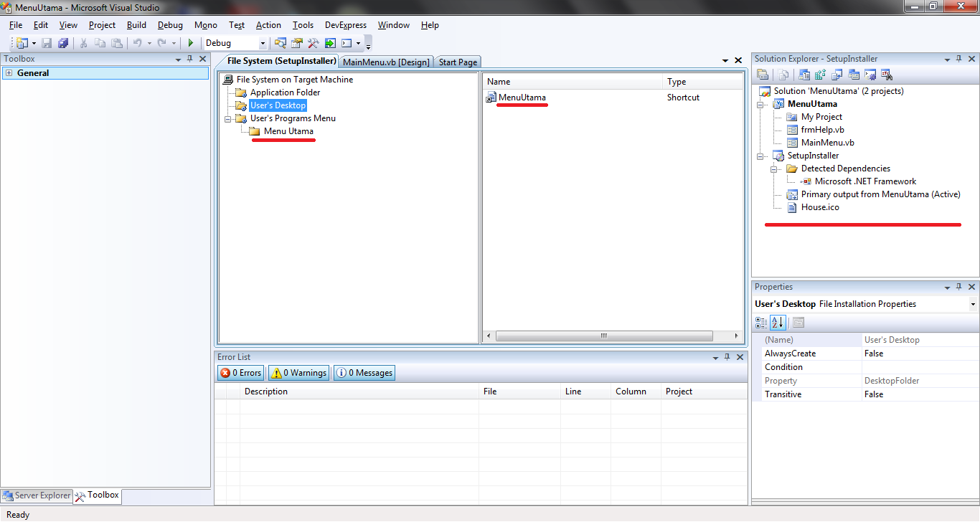Click the File column header in Error List
This screenshot has width=980, height=522.
pyautogui.click(x=519, y=391)
